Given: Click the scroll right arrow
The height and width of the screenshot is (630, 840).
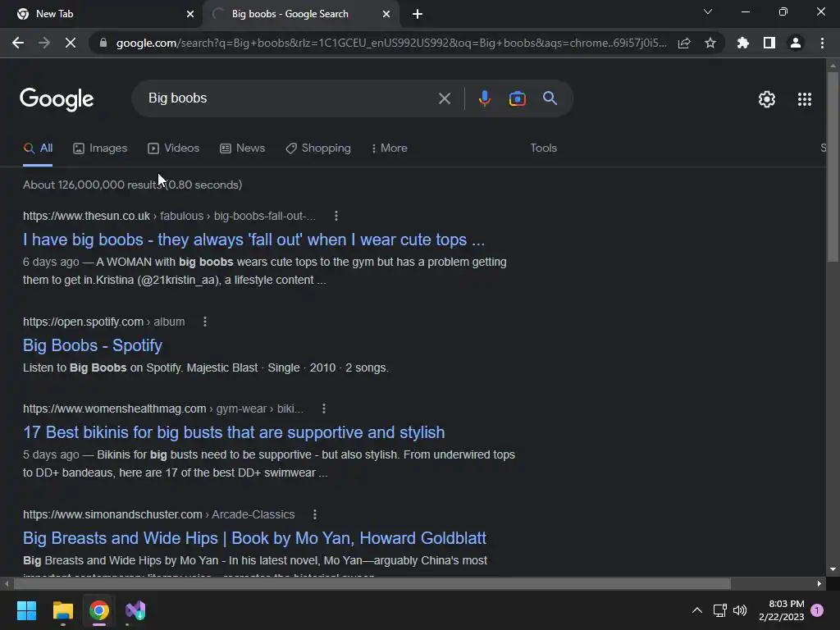Looking at the screenshot, I should click(819, 583).
